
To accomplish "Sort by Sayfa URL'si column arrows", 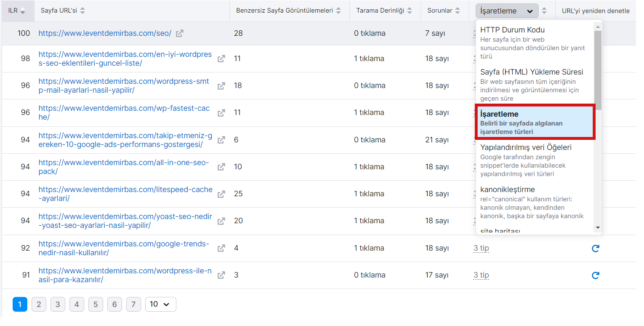I will pos(82,11).
